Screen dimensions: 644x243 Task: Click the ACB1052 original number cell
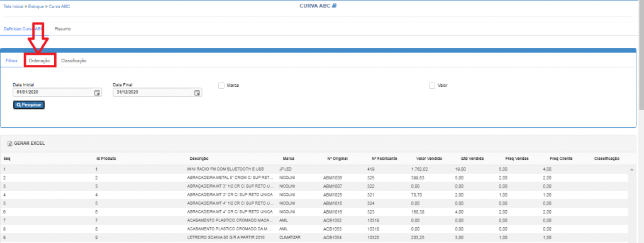click(x=333, y=220)
